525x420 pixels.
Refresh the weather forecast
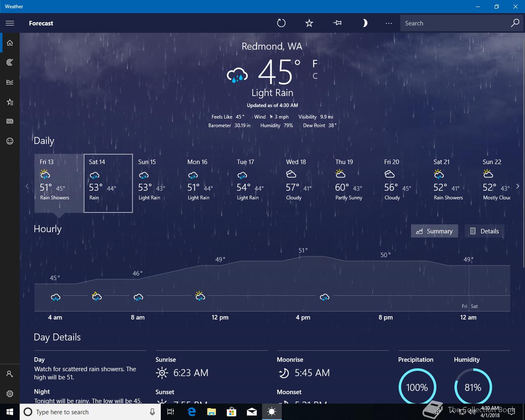click(x=281, y=23)
